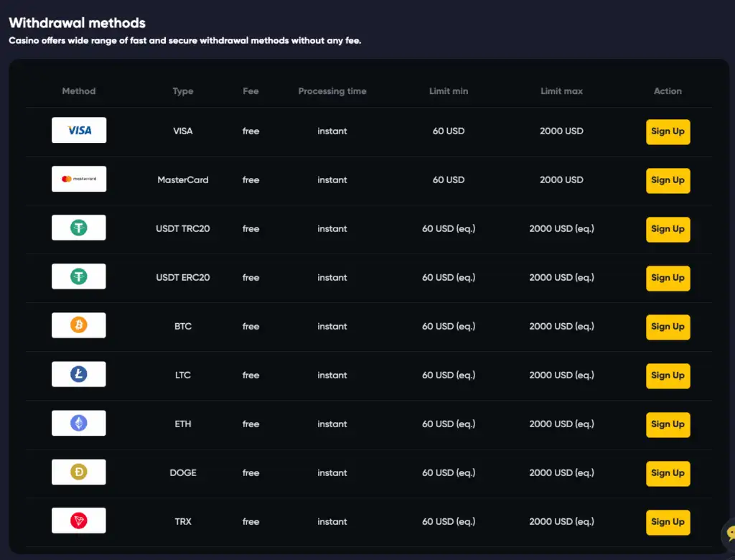
Task: Select the Tether icon in USDT ERC20 row
Action: pos(79,276)
